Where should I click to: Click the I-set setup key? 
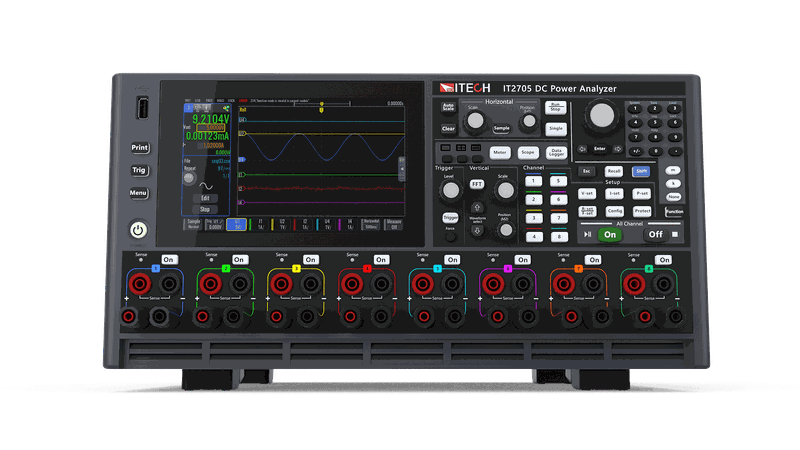point(614,194)
